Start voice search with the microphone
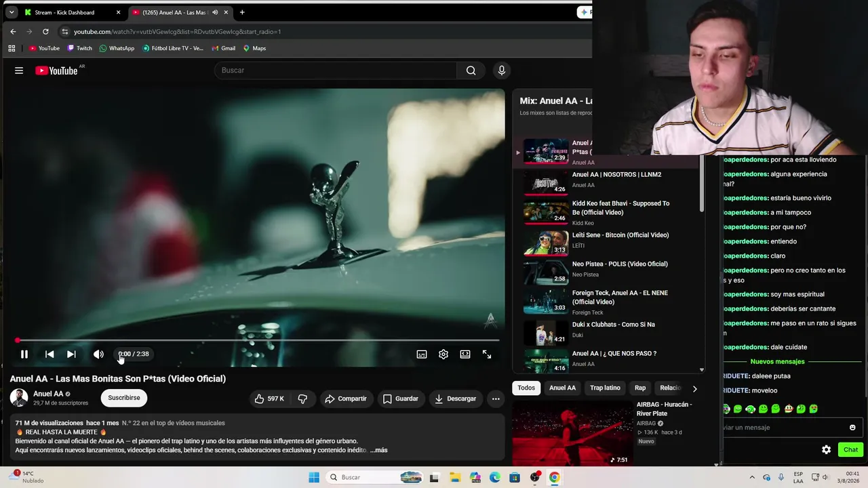 (x=502, y=70)
